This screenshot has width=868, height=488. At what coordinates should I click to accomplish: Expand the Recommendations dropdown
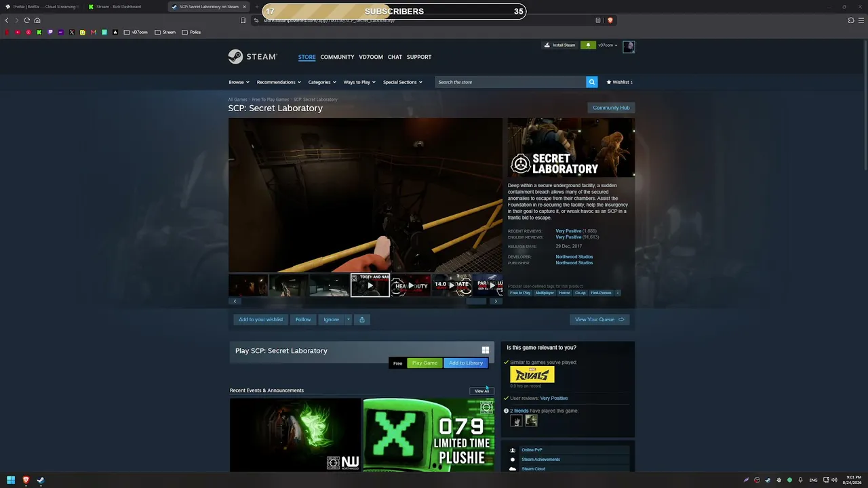(279, 82)
